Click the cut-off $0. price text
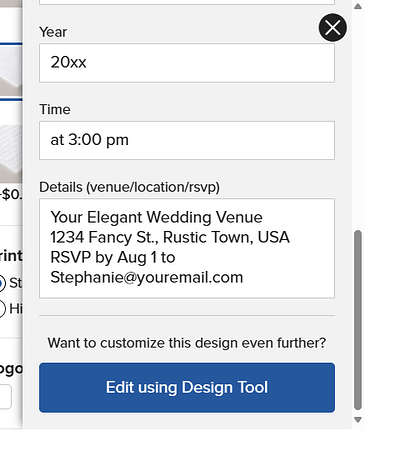 click(11, 194)
